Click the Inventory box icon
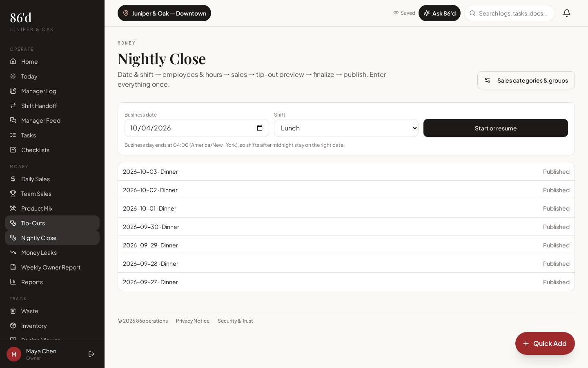 click(13, 325)
